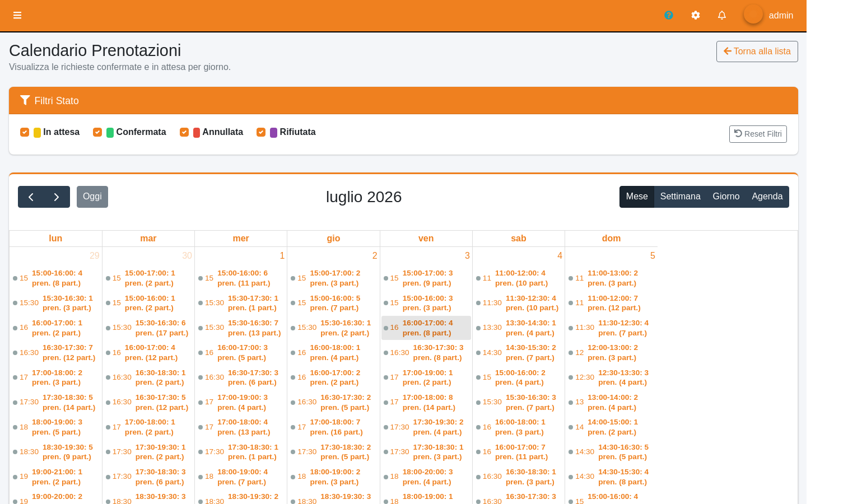Go to next month arrow
The image size is (848, 504).
57,197
